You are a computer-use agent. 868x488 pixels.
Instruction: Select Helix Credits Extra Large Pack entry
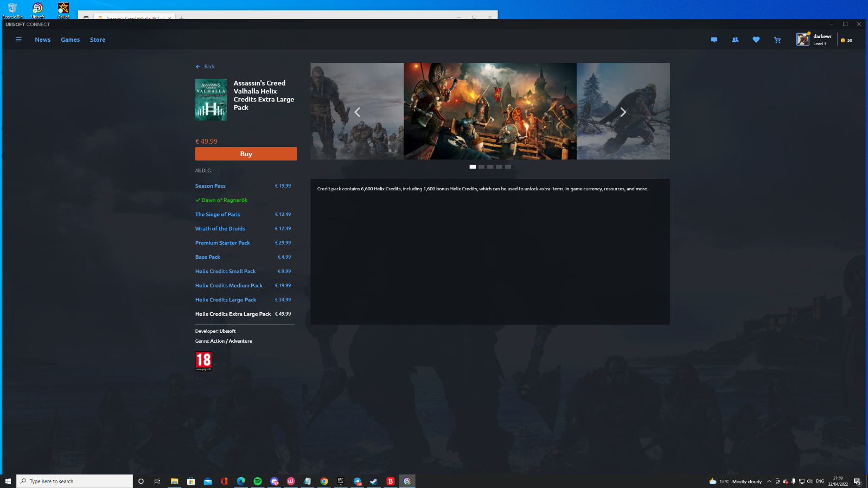click(x=233, y=314)
